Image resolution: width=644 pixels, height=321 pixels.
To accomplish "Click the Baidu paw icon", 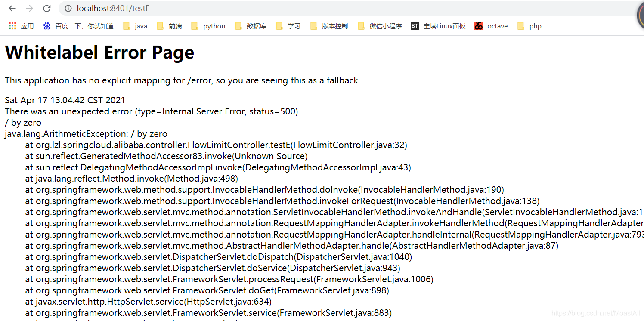I will pyautogui.click(x=47, y=26).
